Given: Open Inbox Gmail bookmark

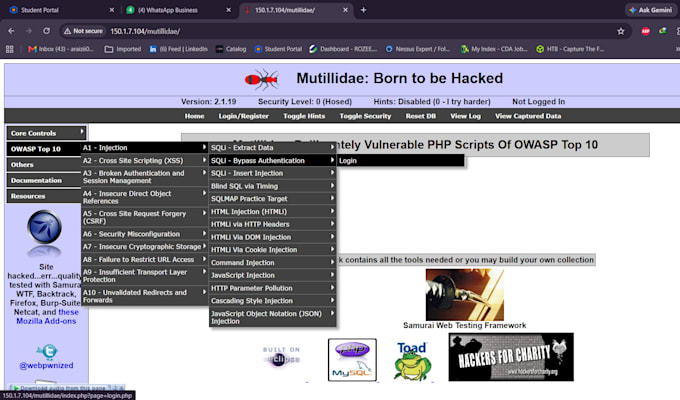Looking at the screenshot, I should tap(61, 49).
